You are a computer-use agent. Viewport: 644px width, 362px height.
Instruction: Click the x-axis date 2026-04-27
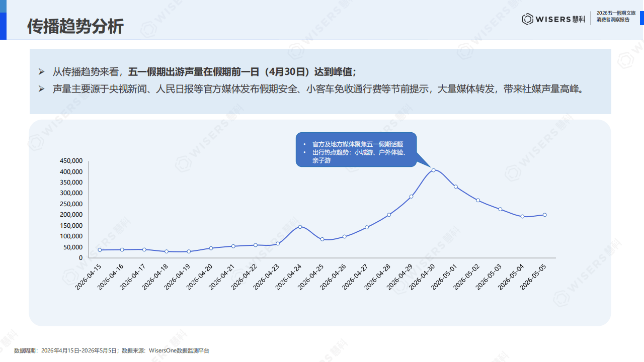coord(355,277)
